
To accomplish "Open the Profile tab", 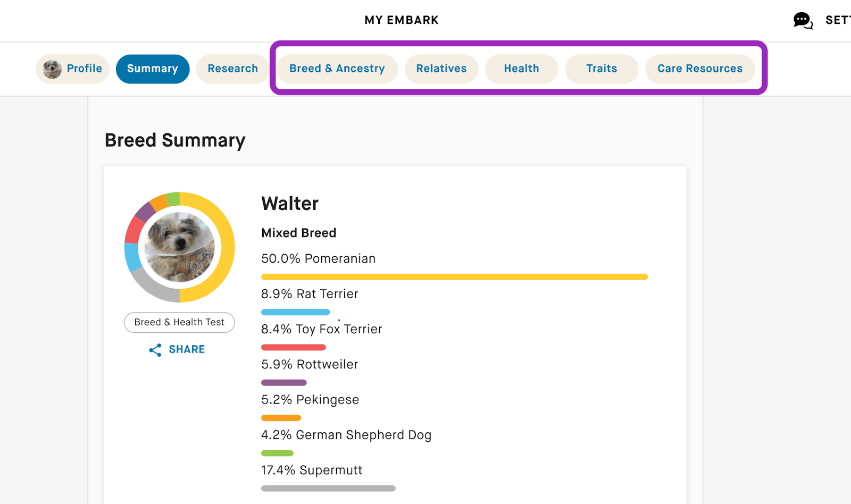I will click(x=84, y=69).
